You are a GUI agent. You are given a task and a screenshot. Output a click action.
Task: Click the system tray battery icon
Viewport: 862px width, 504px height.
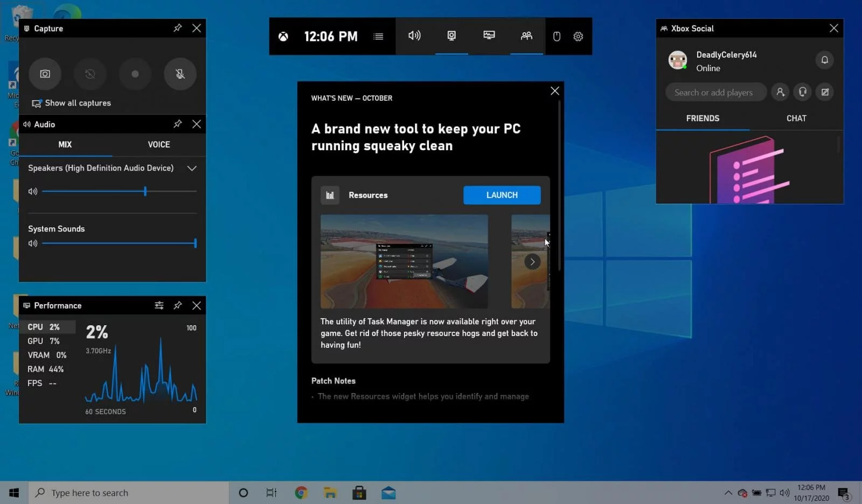(757, 493)
